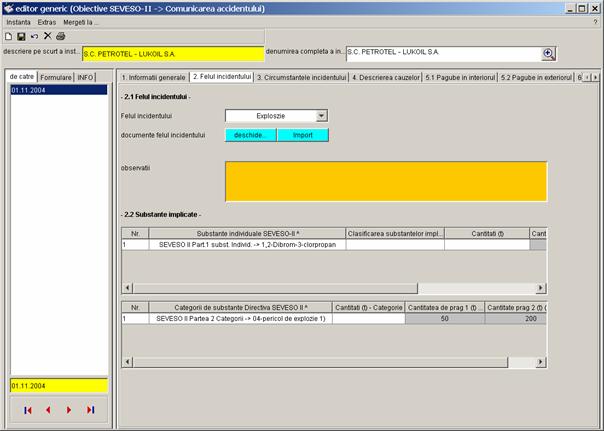Jump to first record navigation arrow

pos(27,410)
